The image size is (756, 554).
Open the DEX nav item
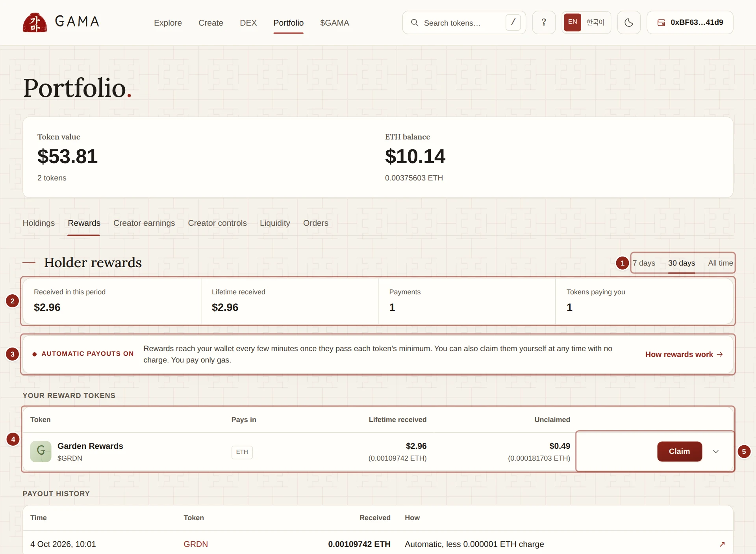pyautogui.click(x=248, y=23)
